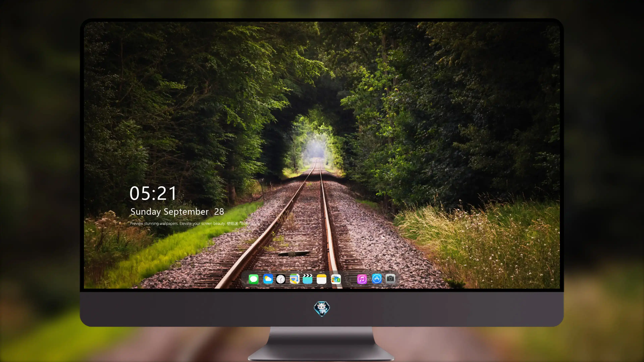The height and width of the screenshot is (362, 644).
Task: Click the dragon mascot logo on monitor chin
Action: tap(322, 309)
